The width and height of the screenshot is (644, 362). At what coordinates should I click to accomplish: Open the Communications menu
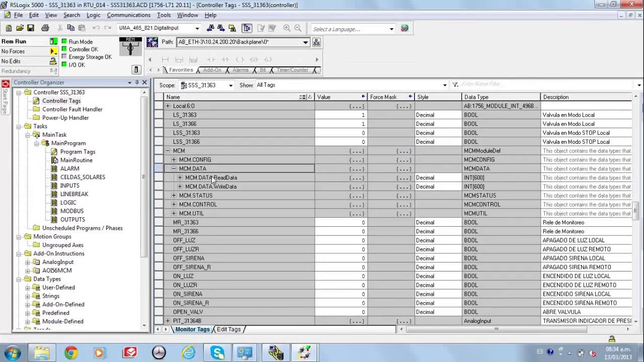(129, 15)
